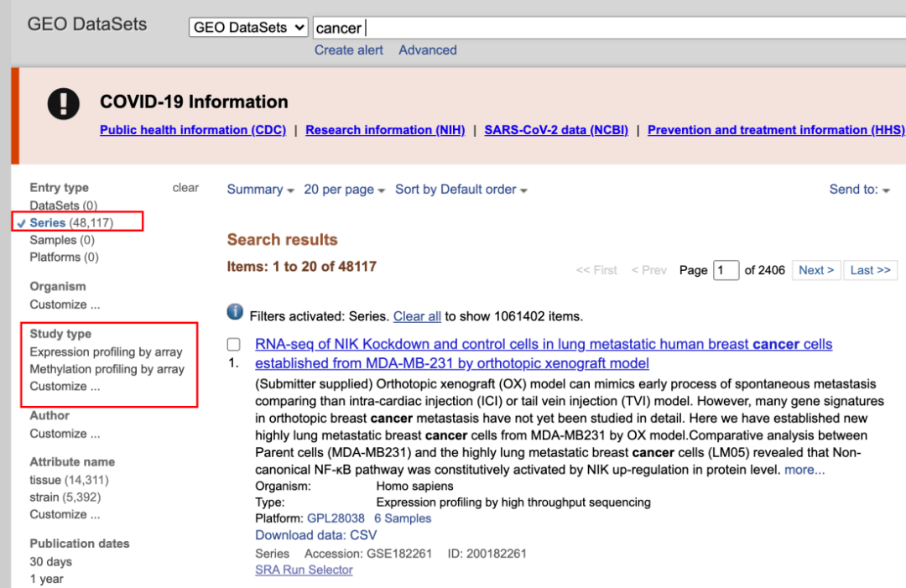Click the blue info icon beside Filters activated
The width and height of the screenshot is (906, 588).
click(235, 312)
